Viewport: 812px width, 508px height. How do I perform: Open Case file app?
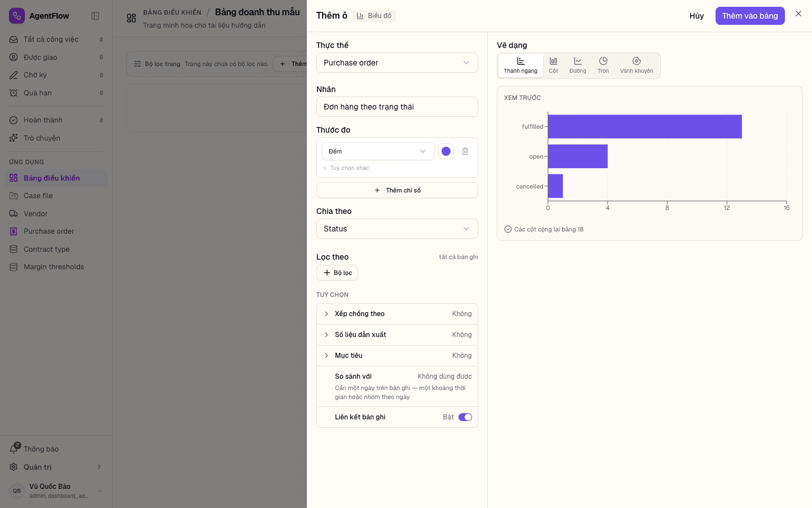tap(56, 196)
